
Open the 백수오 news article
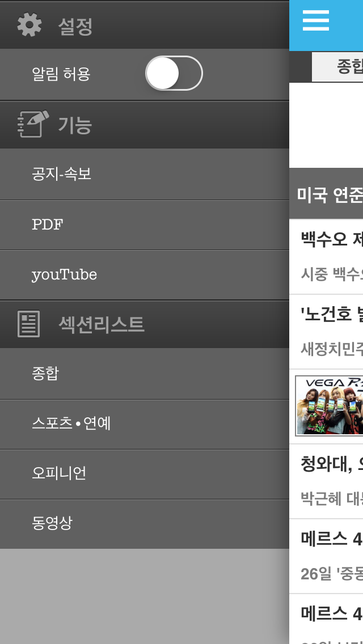pyautogui.click(x=326, y=257)
